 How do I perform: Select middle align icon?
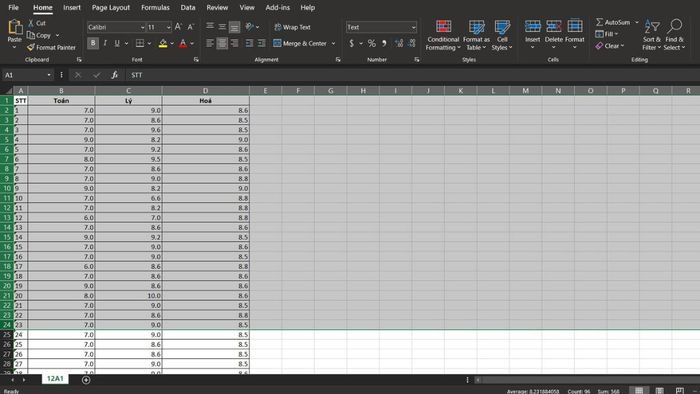[x=222, y=26]
